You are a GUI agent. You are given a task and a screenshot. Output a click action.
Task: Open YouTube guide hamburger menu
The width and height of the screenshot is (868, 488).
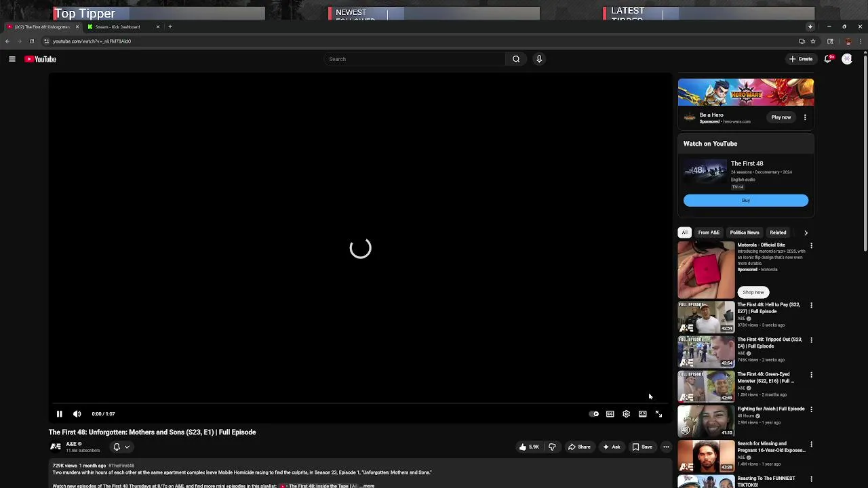click(12, 59)
